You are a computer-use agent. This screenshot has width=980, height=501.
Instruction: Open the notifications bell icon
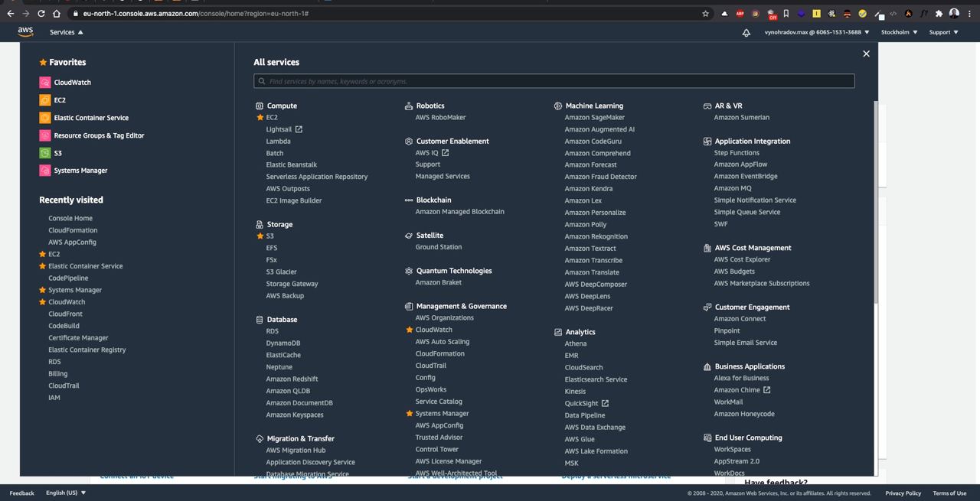point(746,33)
